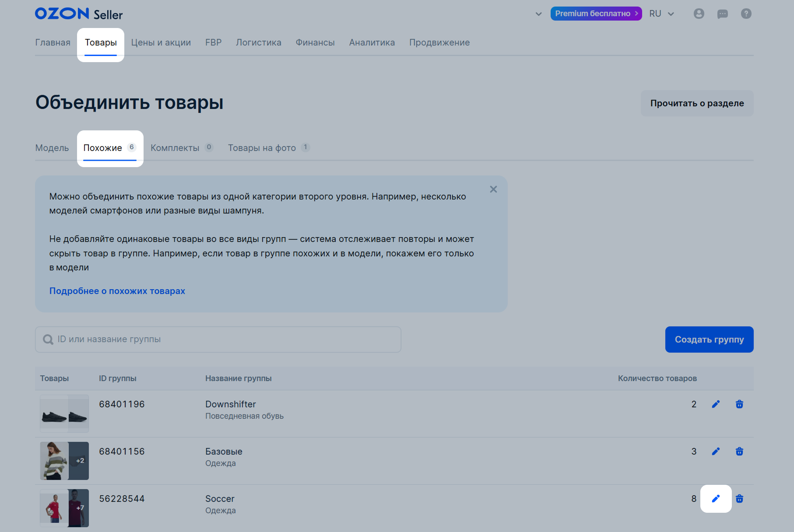Delete the Базовые group with trash icon

tap(740, 451)
